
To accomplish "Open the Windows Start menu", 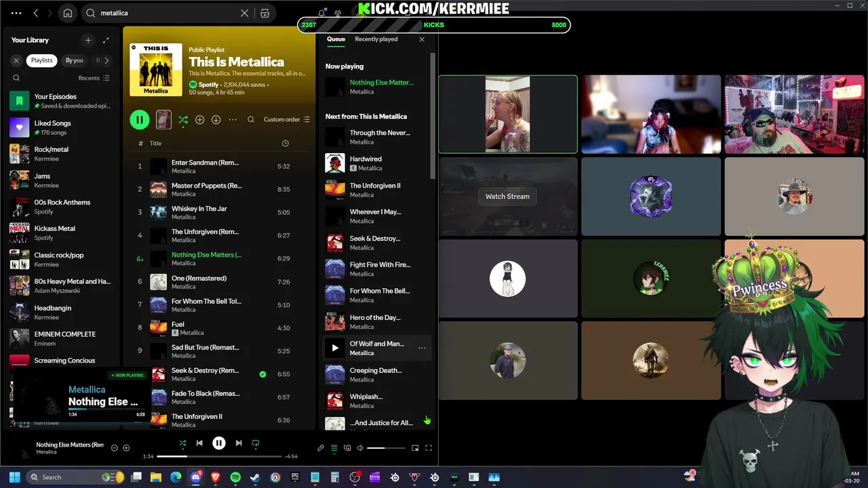I will click(14, 477).
